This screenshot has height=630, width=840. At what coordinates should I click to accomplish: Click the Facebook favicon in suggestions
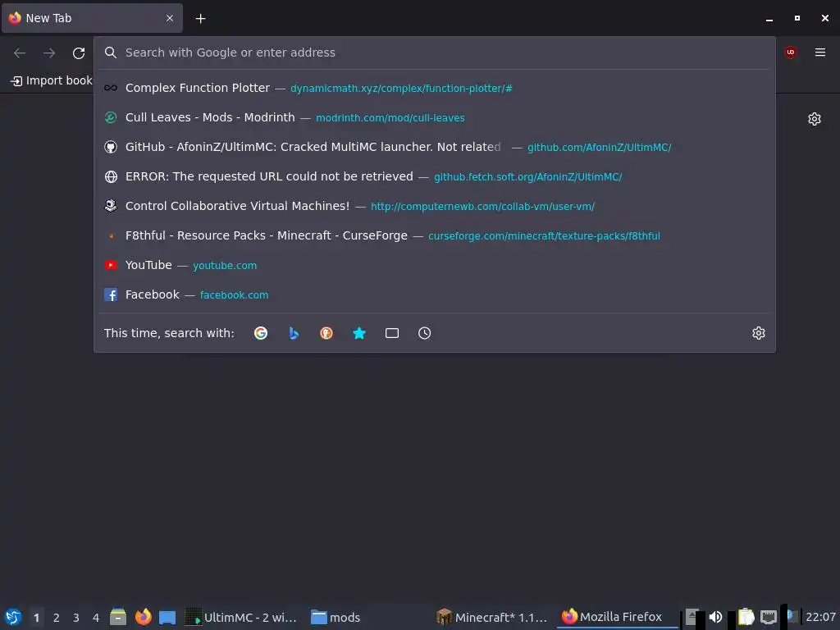tap(111, 294)
